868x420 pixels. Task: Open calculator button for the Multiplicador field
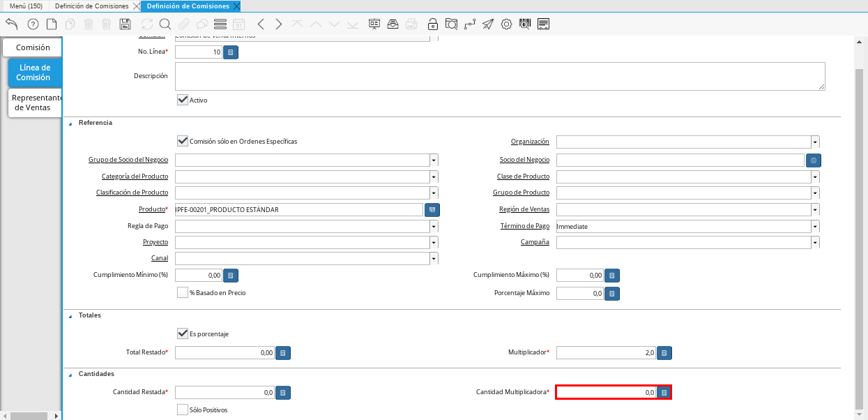(x=664, y=353)
